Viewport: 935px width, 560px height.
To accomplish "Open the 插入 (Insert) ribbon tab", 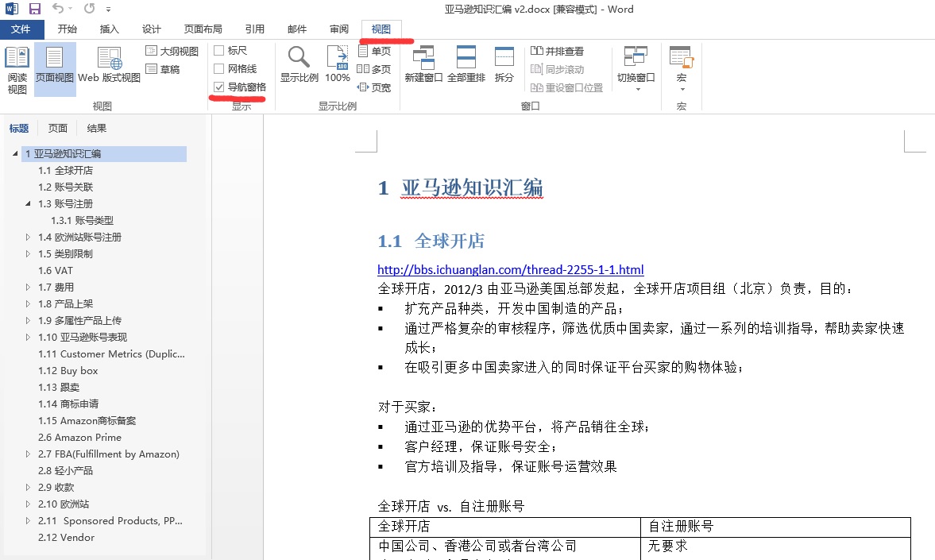I will [x=109, y=29].
